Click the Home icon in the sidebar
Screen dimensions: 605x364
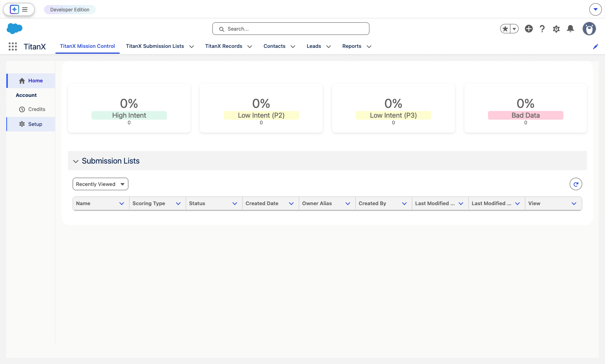tap(22, 81)
